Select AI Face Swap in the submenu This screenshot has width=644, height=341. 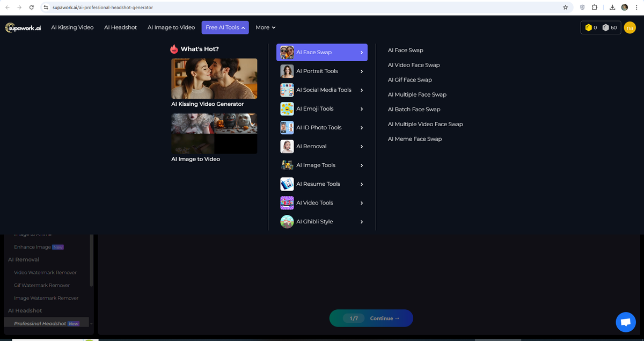406,50
